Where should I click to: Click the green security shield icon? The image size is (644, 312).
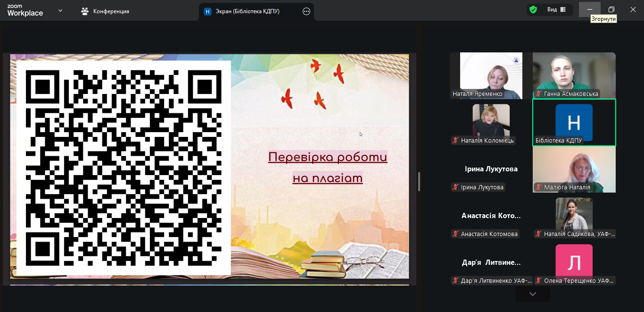point(534,9)
